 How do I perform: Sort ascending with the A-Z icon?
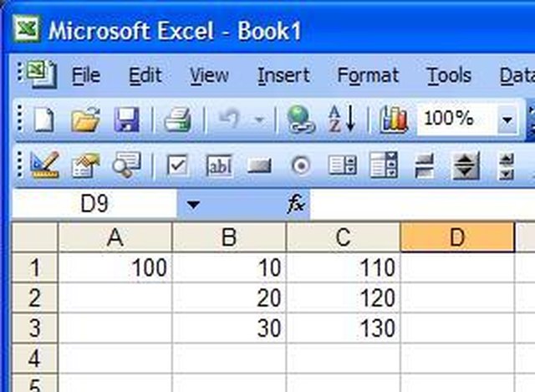click(x=342, y=120)
